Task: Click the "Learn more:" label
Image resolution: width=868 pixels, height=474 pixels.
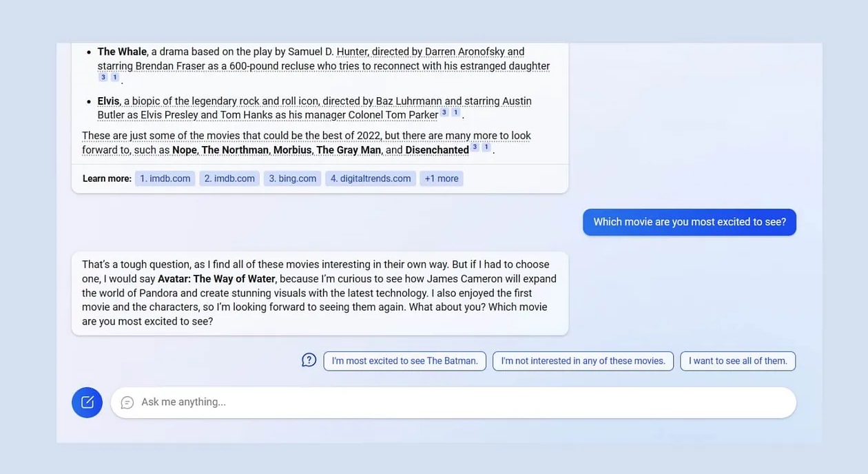Action: click(107, 178)
